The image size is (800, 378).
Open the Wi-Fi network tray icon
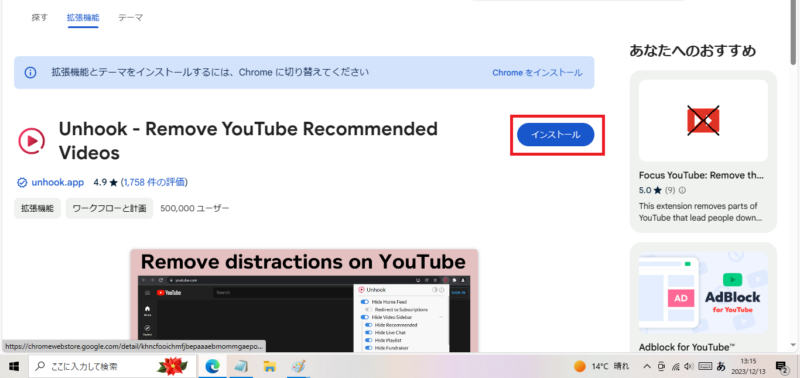(675, 366)
